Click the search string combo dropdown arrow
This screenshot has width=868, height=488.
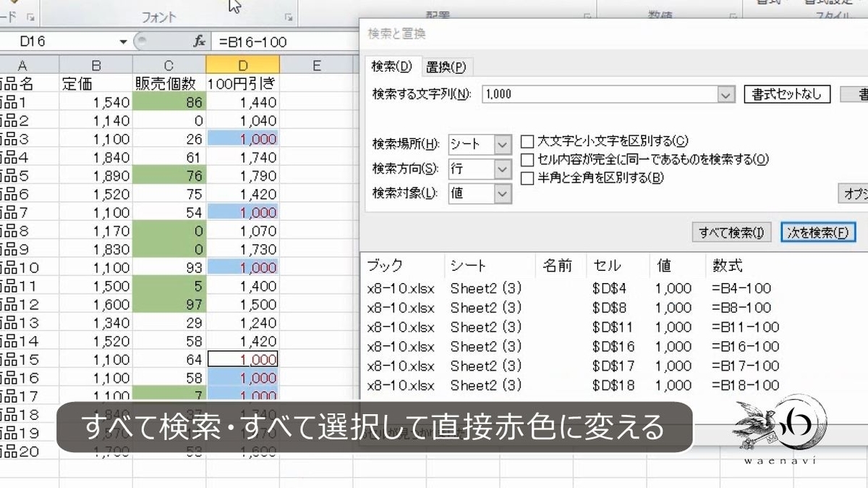(726, 93)
